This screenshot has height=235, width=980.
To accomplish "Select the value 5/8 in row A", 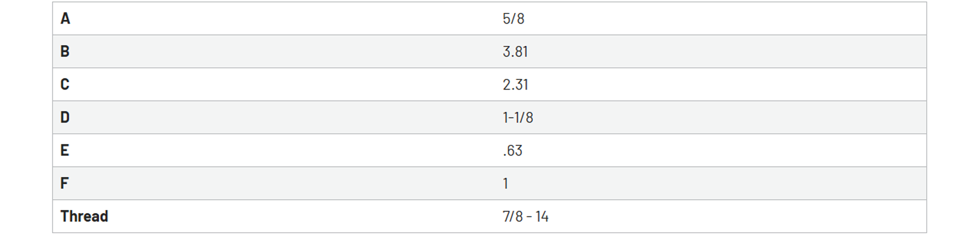I will [x=513, y=18].
